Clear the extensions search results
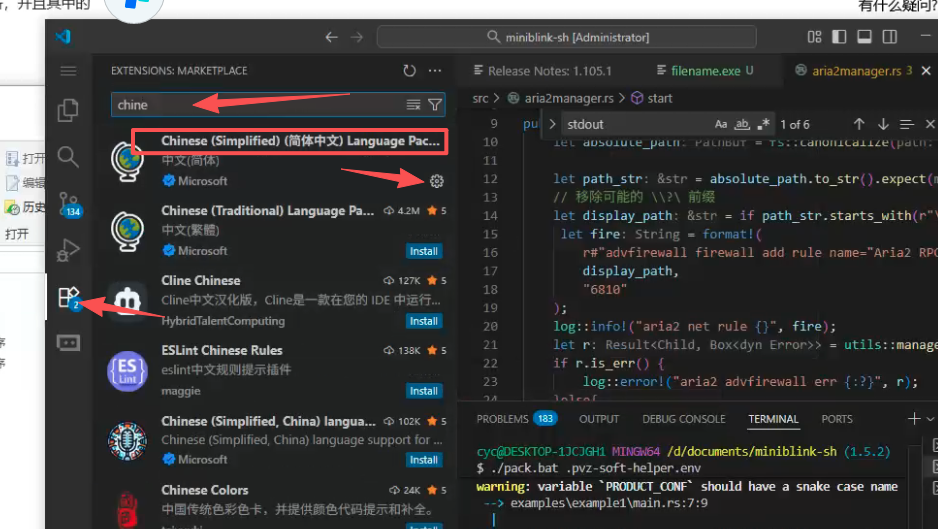938x529 pixels. tap(413, 105)
